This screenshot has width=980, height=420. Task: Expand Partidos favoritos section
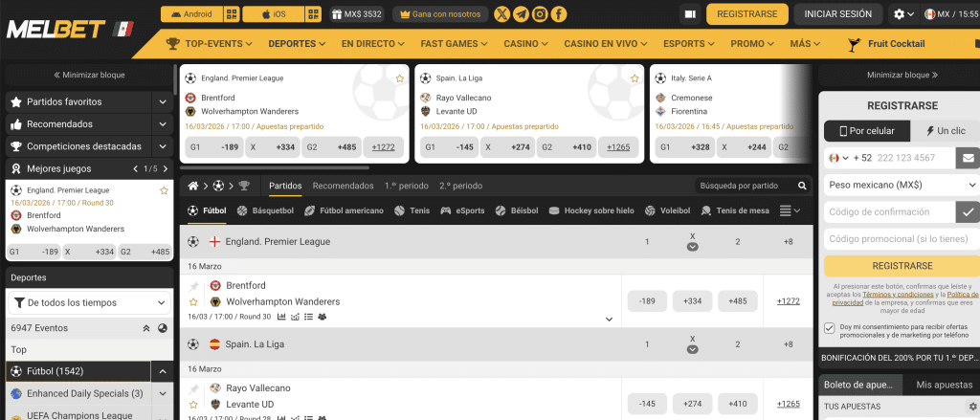point(163,101)
